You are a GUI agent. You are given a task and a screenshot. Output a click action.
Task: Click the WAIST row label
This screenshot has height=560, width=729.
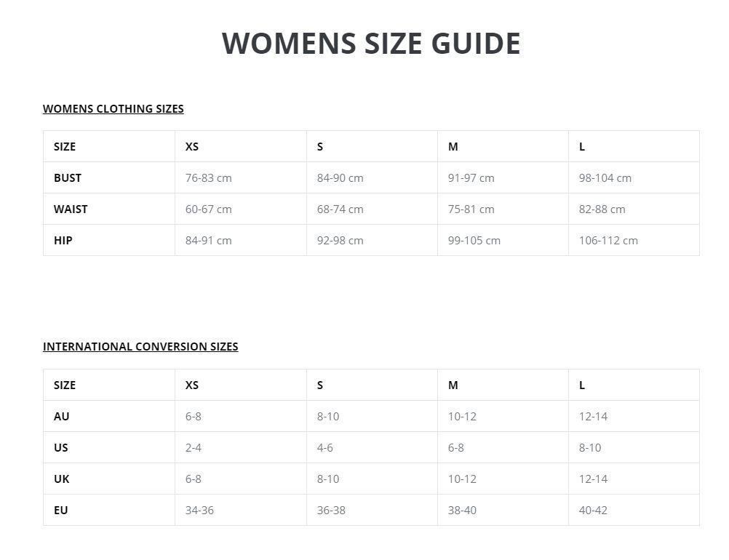coord(71,209)
